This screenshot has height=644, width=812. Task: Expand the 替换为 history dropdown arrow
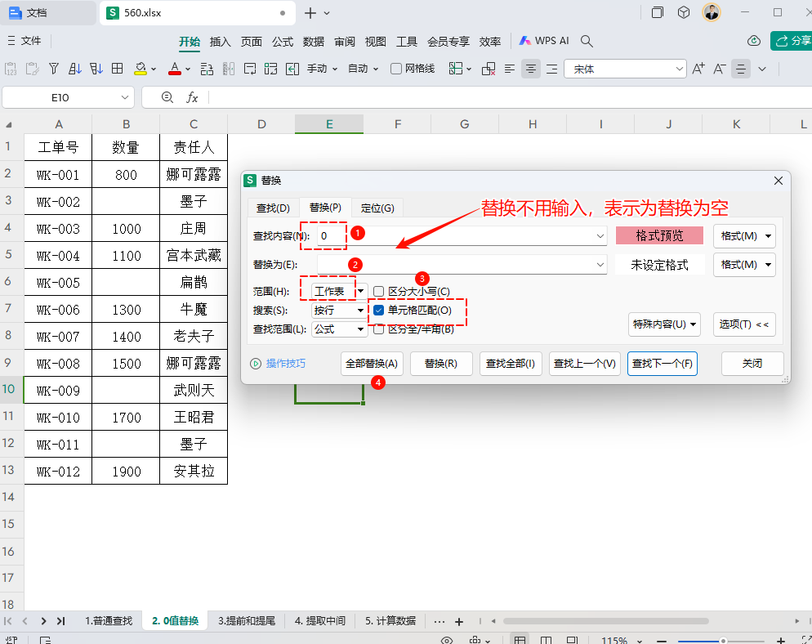[600, 265]
